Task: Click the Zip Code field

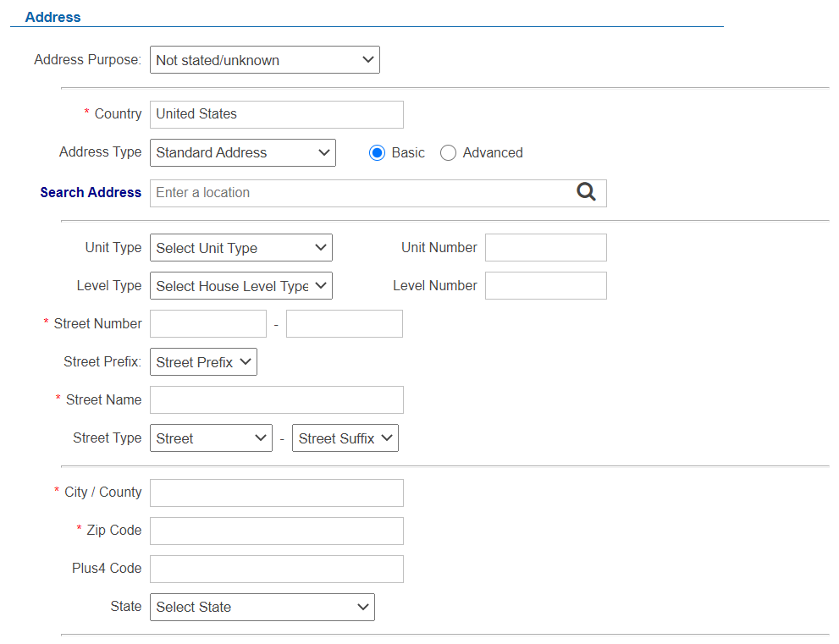Action: coord(276,531)
